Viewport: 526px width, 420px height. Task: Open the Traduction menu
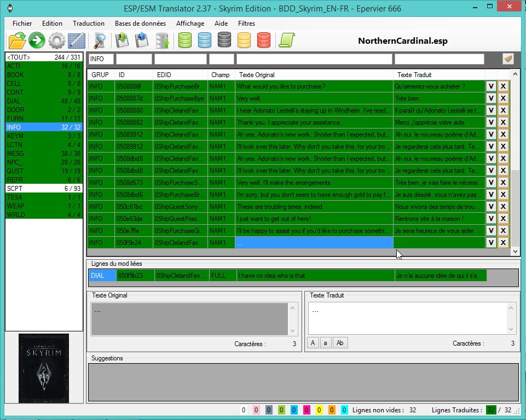(x=89, y=24)
